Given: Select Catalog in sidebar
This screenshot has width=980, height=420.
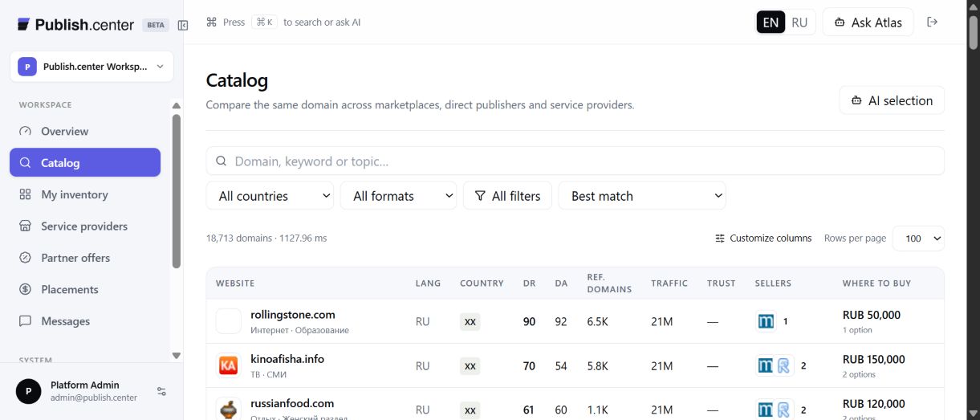Looking at the screenshot, I should point(85,162).
